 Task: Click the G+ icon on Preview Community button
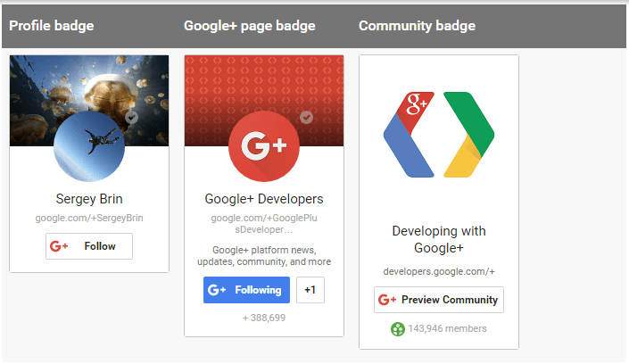pyautogui.click(x=387, y=300)
